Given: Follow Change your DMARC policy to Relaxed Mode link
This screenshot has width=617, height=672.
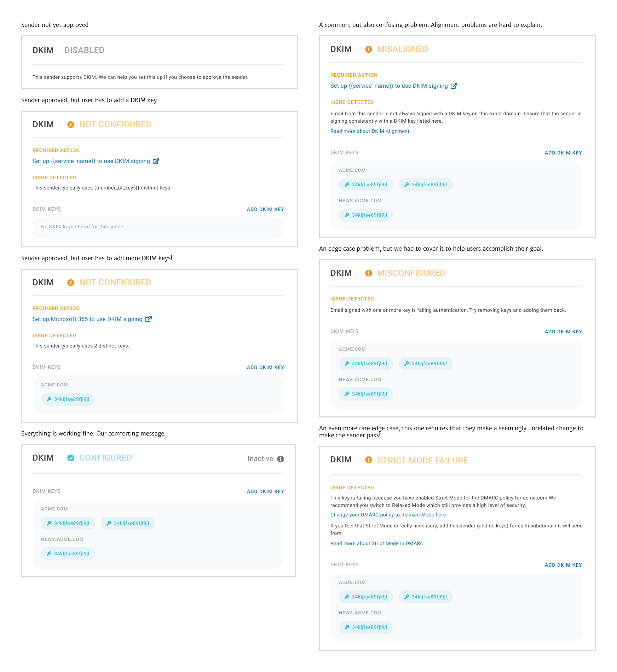Looking at the screenshot, I should coord(388,515).
